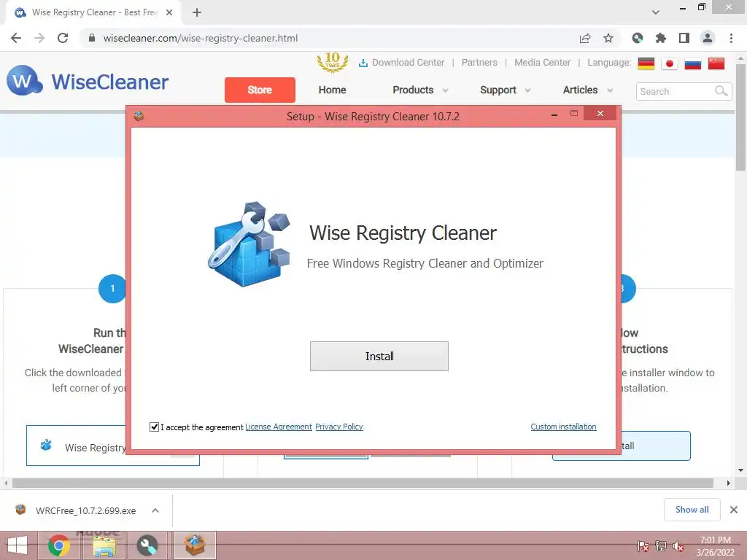The width and height of the screenshot is (747, 560).
Task: Select the Wise Registry Cleaner browser tab
Action: (x=94, y=12)
